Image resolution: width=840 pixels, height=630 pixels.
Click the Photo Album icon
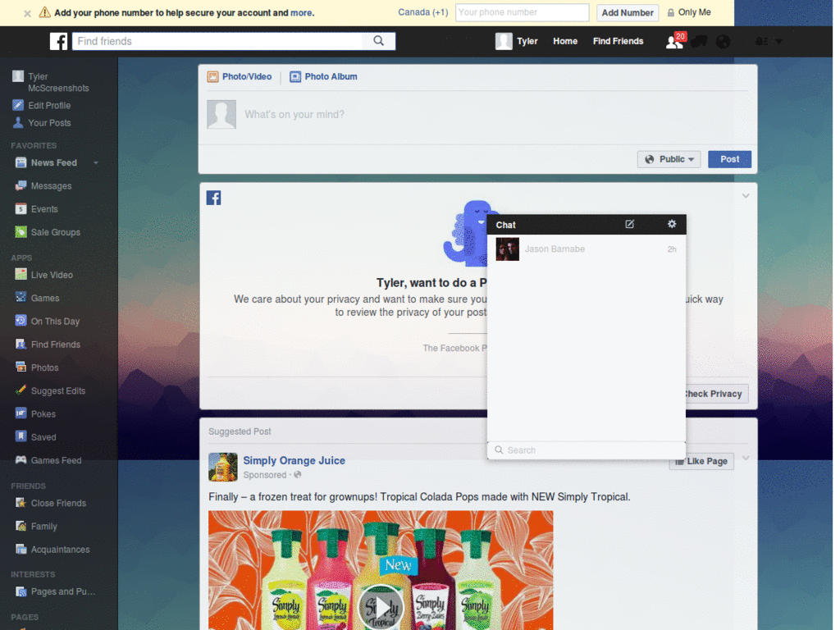tap(294, 76)
